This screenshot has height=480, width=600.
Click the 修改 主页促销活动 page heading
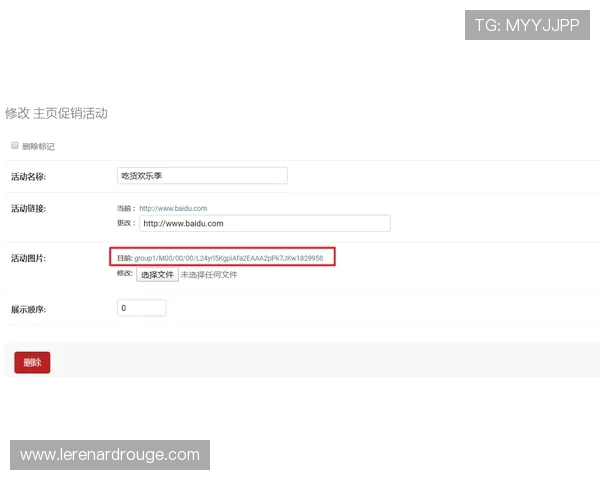coord(56,113)
